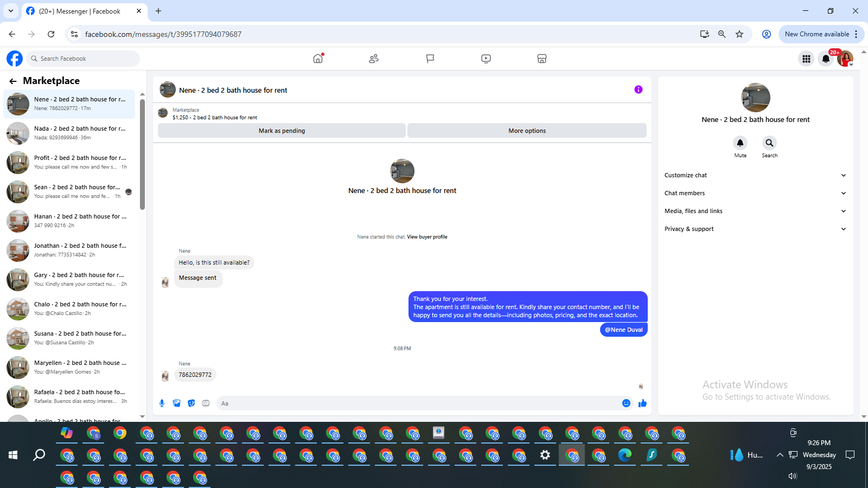Open the notifications bell with 20+ badge
868x488 pixels.
(826, 59)
